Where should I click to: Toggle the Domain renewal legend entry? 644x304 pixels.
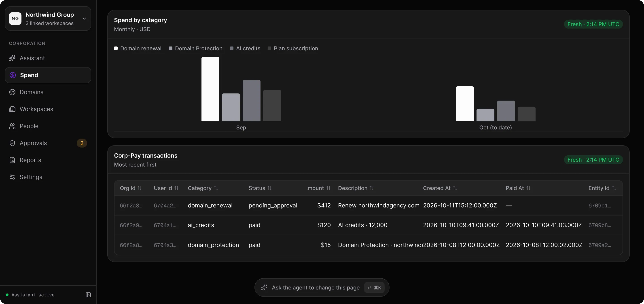[x=138, y=49]
